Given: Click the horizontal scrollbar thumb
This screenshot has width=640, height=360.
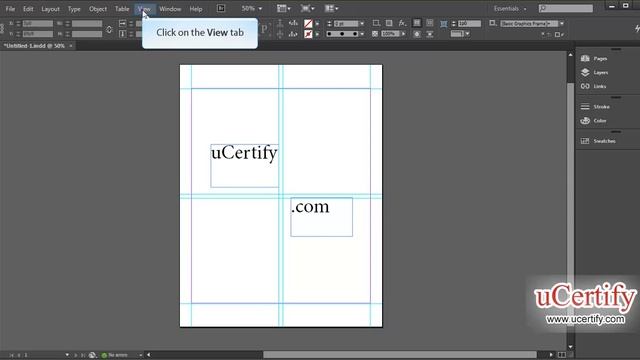Looking at the screenshot, I should click(400, 355).
